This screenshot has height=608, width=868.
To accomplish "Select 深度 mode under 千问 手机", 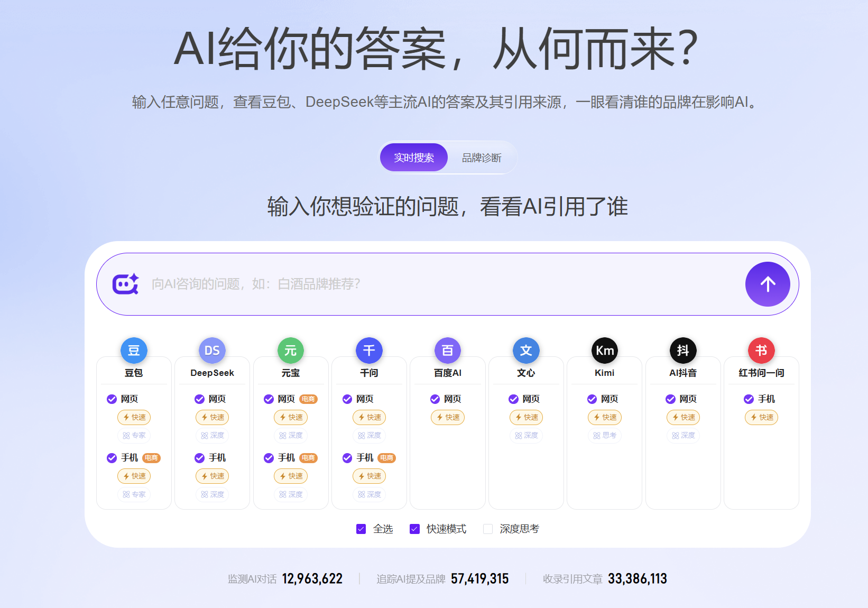I will coord(369,494).
